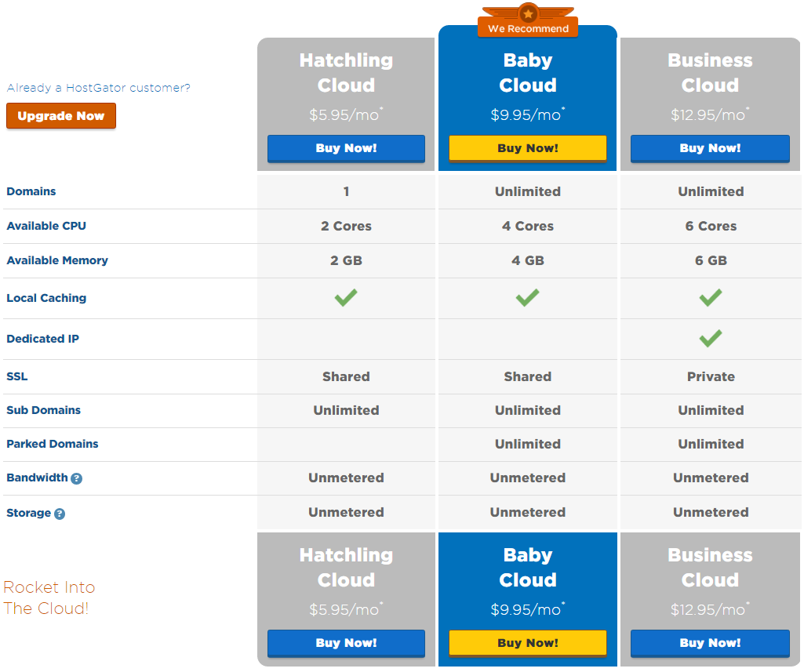Click the '6 Cores' CPU value

coord(711,226)
